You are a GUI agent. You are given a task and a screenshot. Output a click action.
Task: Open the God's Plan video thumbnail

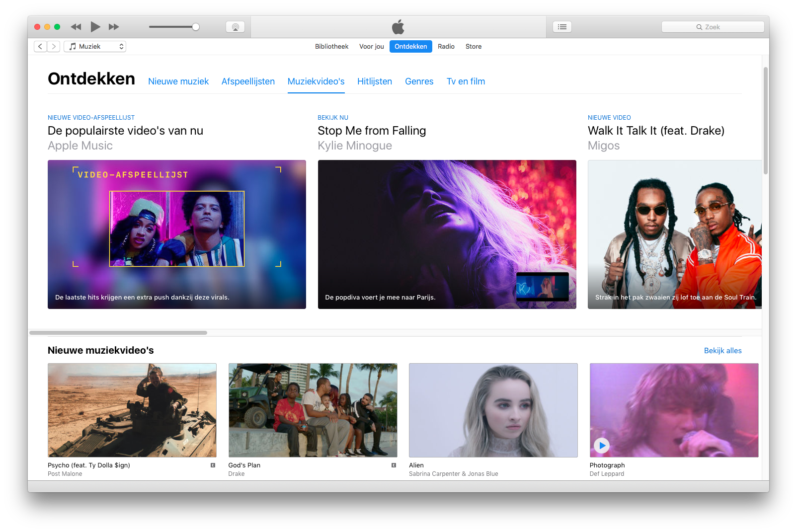pos(313,410)
